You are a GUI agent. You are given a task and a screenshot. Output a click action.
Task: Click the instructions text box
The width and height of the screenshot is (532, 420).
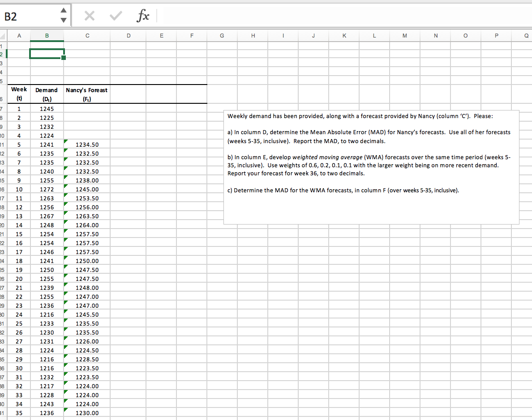pos(371,167)
